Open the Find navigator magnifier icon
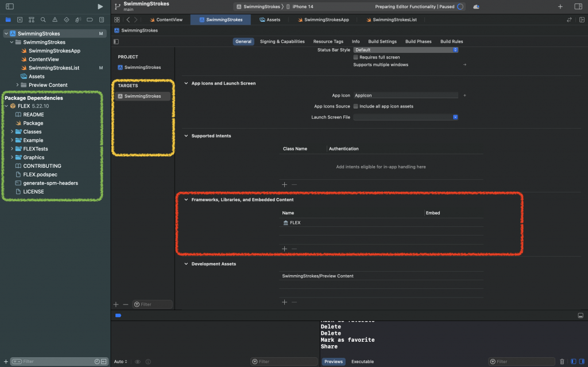This screenshot has width=588, height=367. (x=43, y=20)
